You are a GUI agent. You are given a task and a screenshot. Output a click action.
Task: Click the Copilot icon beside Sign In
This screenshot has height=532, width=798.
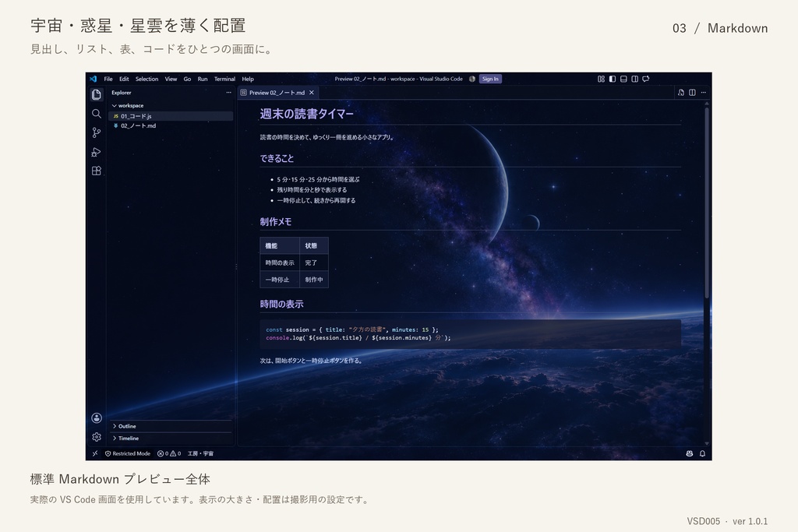pos(472,79)
